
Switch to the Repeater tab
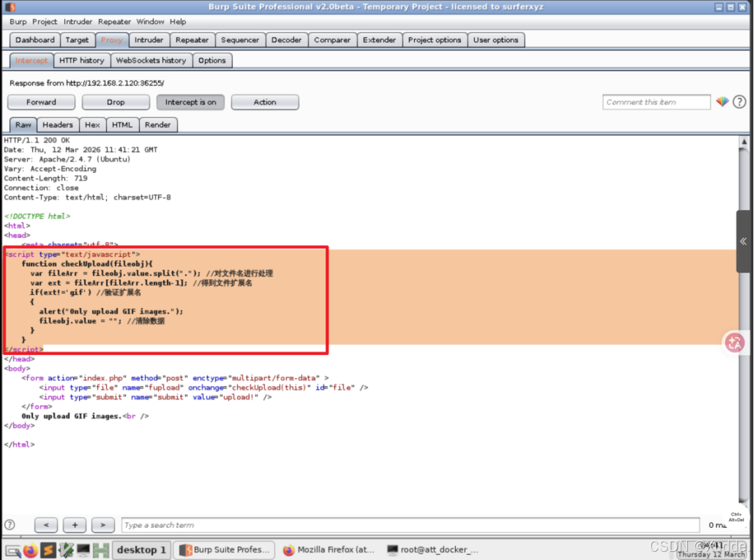pyautogui.click(x=192, y=40)
